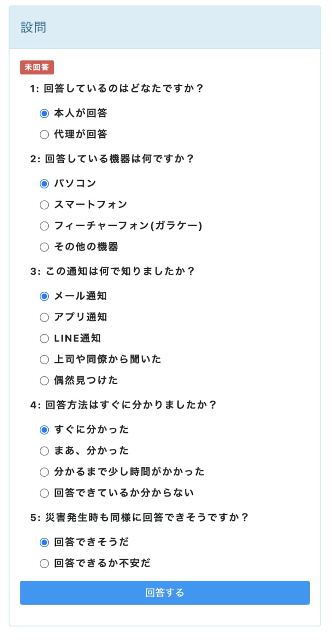Select 回答できるか不安だ option
The width and height of the screenshot is (332, 644).
(x=44, y=563)
